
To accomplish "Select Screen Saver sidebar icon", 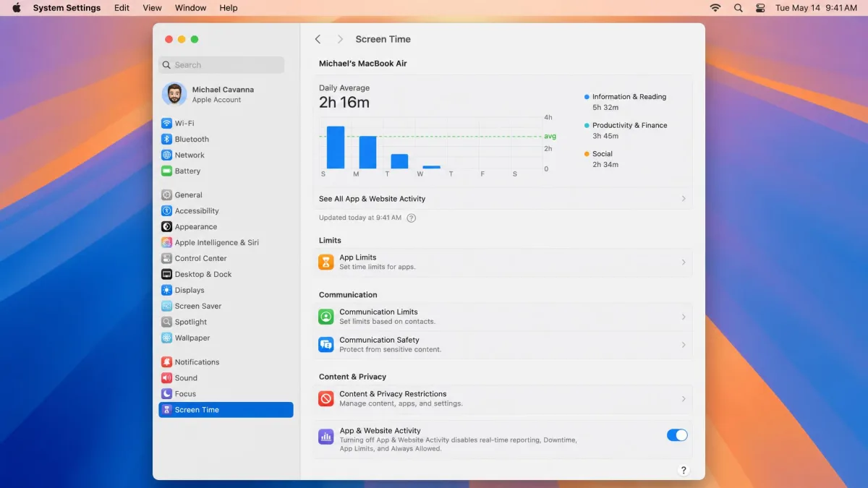I will [x=166, y=306].
